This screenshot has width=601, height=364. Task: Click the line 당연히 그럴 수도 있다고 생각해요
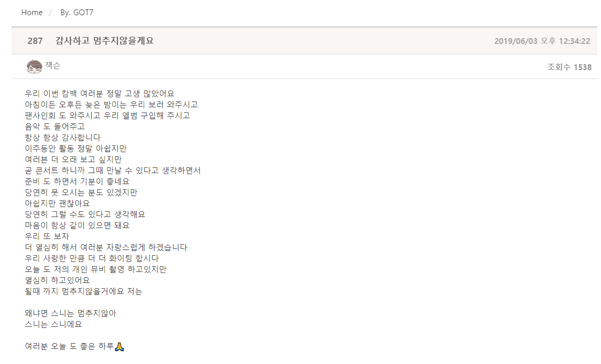(85, 214)
